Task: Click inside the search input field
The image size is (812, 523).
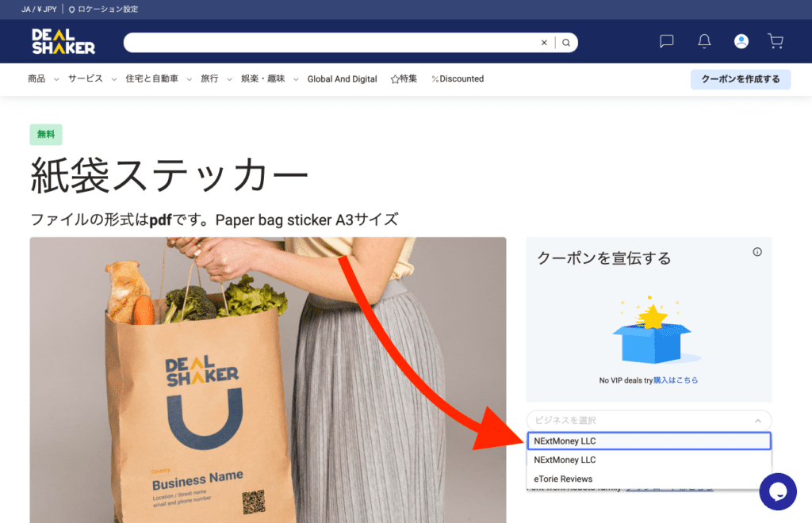Action: (331, 43)
